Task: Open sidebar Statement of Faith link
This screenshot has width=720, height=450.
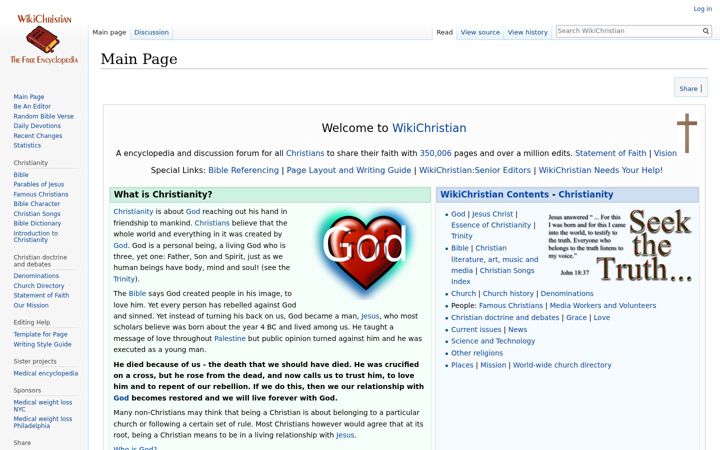Action: click(x=41, y=296)
